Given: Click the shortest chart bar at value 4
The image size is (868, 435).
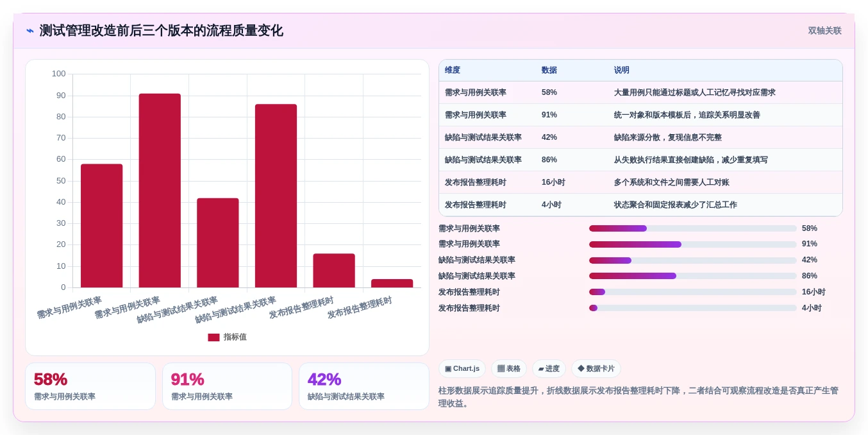Looking at the screenshot, I should point(392,283).
